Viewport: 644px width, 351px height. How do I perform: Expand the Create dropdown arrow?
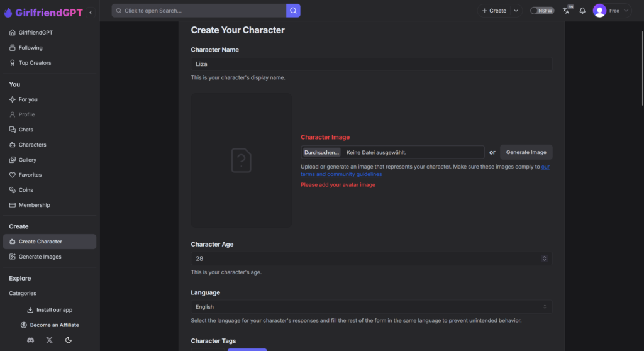pos(516,11)
